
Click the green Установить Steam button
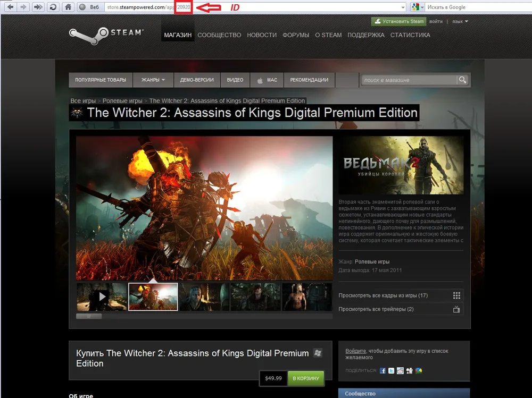pos(399,22)
